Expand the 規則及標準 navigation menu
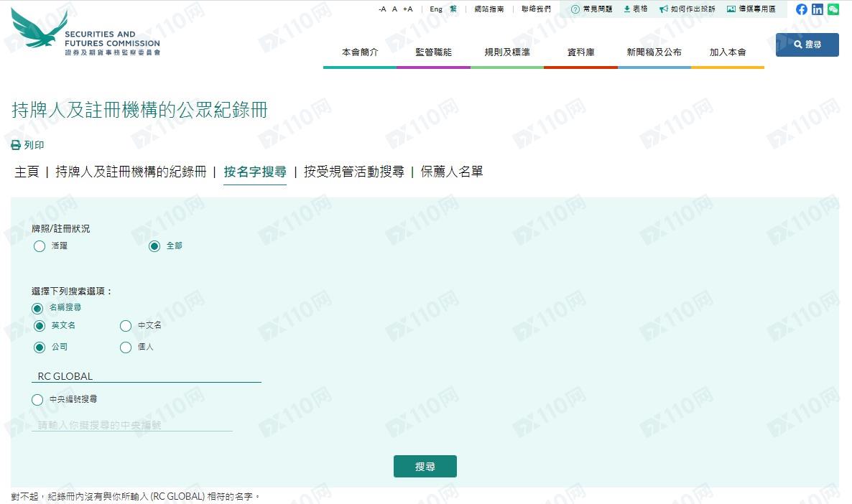The width and height of the screenshot is (852, 504). tap(507, 52)
